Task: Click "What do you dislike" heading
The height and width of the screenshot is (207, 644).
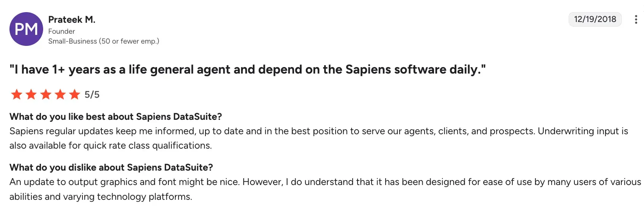Action: [x=111, y=167]
